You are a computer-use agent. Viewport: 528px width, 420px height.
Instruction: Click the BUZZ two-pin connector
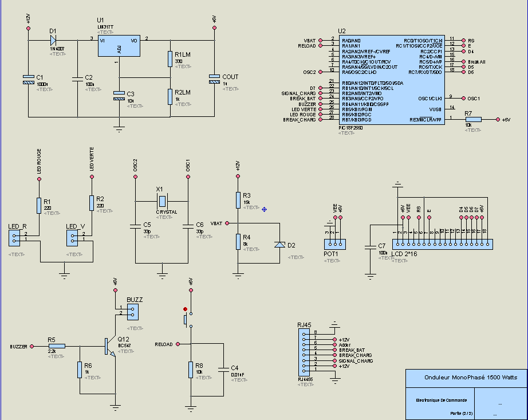(x=133, y=312)
